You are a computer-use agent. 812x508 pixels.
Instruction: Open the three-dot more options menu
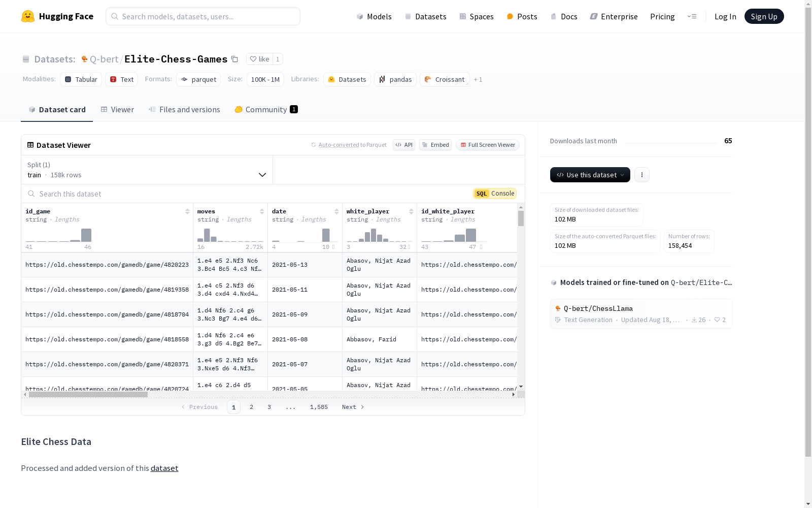pyautogui.click(x=642, y=175)
